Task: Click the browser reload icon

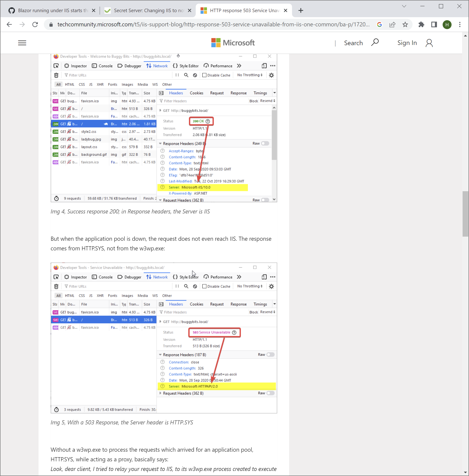Action: (35, 24)
